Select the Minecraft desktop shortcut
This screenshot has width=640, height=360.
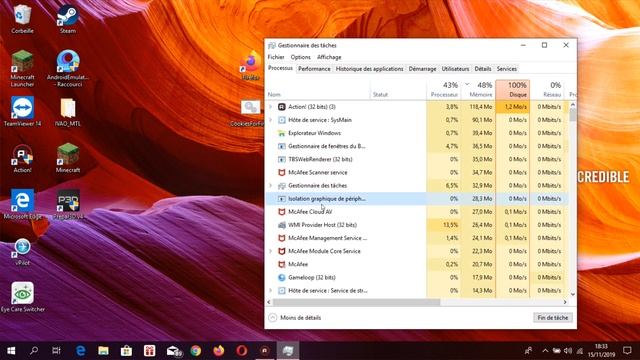[68, 158]
